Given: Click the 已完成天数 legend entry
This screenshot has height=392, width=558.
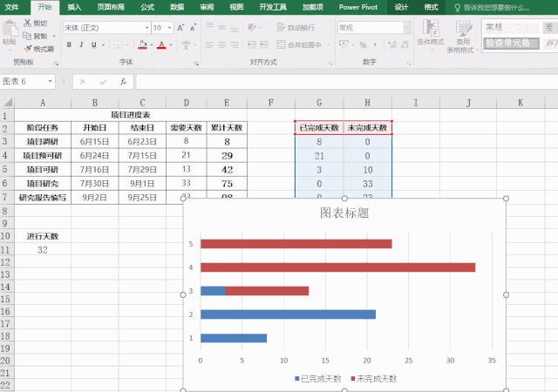Looking at the screenshot, I should (318, 378).
